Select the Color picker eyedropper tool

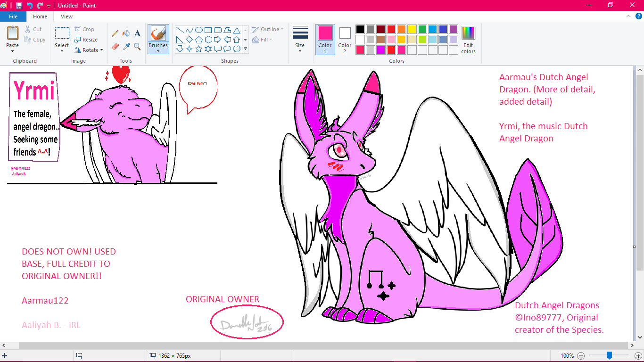pos(126,47)
